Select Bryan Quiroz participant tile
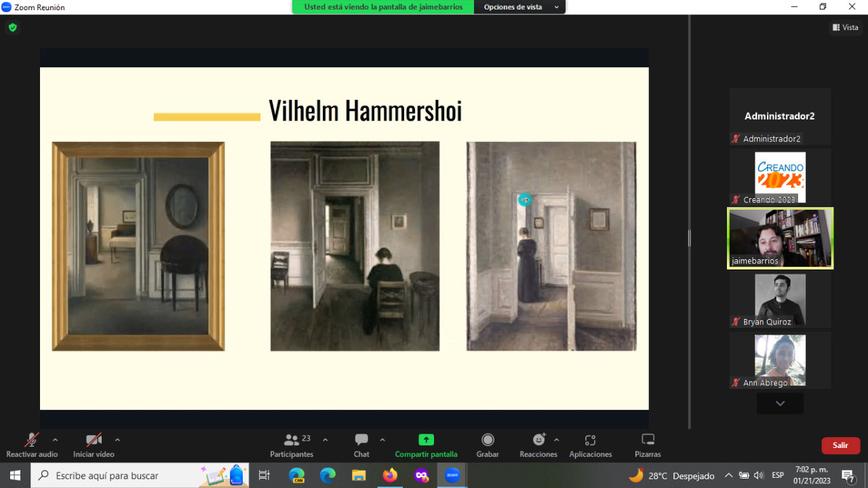The height and width of the screenshot is (488, 868). (780, 299)
